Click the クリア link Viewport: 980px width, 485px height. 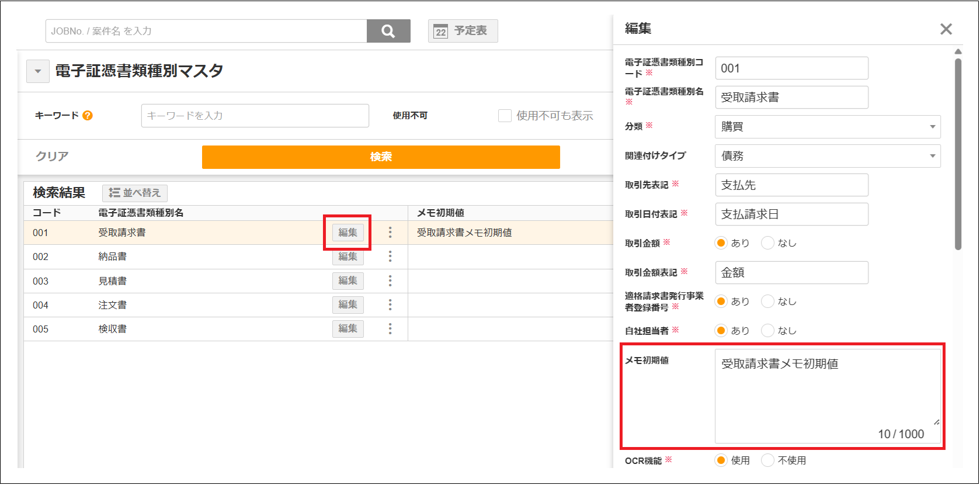pos(52,157)
